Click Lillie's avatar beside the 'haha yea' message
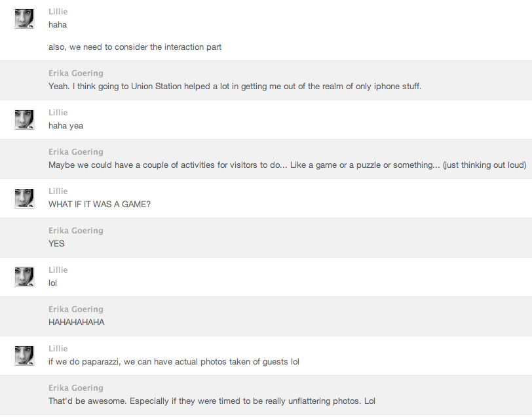 coord(24,119)
